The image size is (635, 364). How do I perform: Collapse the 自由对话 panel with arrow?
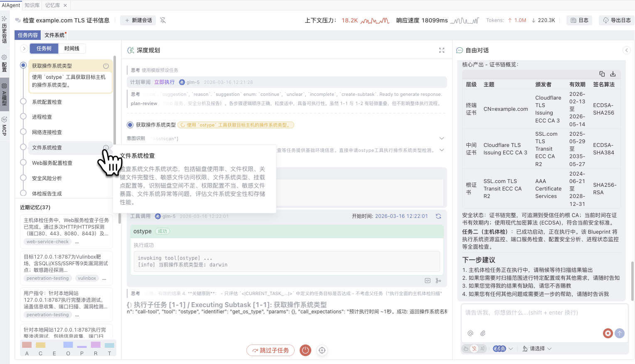pyautogui.click(x=627, y=50)
